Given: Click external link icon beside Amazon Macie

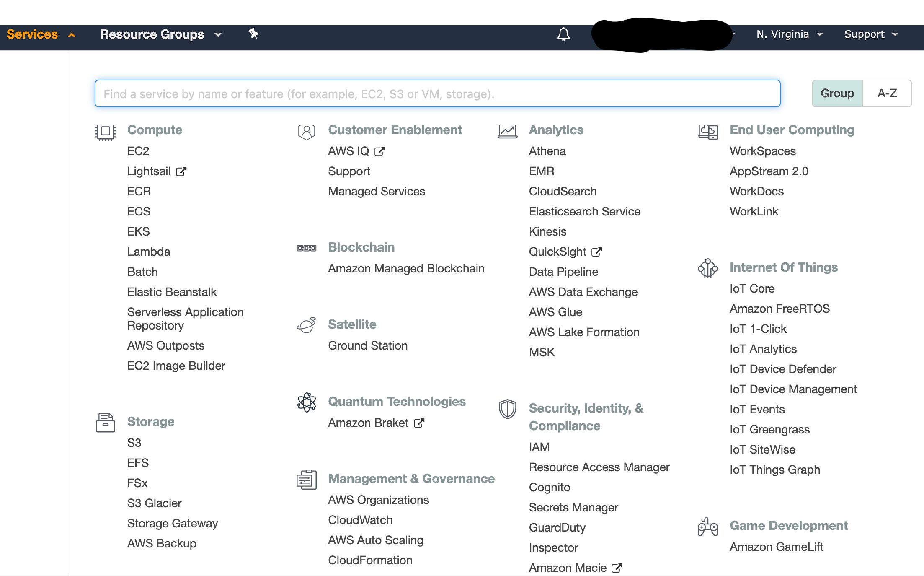Looking at the screenshot, I should pos(617,568).
